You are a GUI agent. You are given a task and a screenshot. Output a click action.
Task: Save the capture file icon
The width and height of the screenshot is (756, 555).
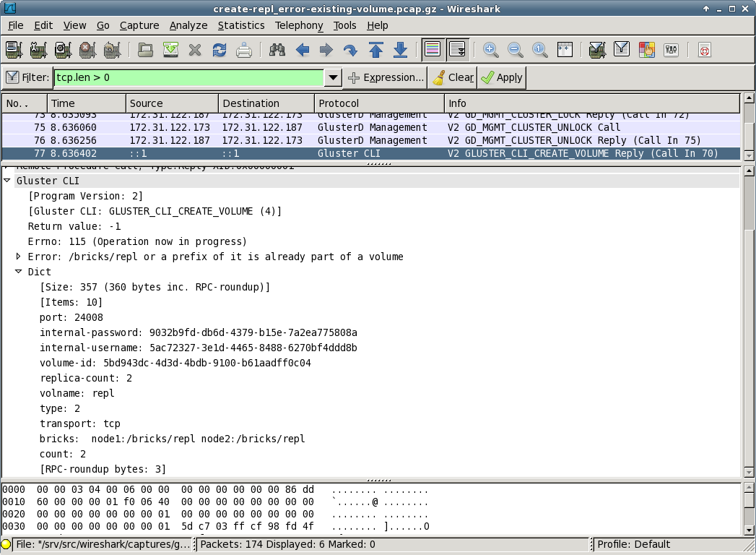pyautogui.click(x=170, y=50)
